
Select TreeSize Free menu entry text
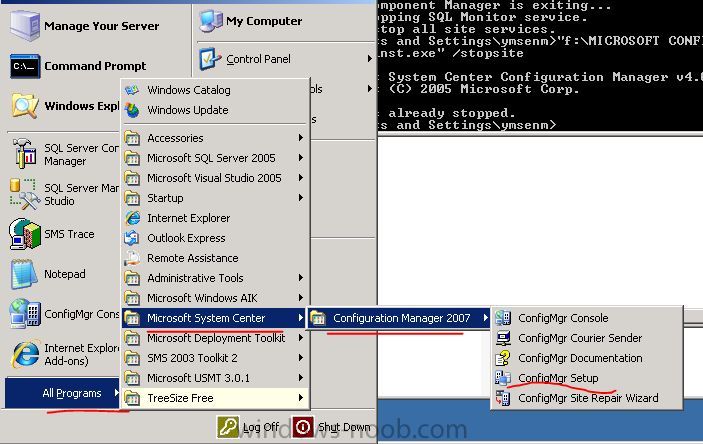click(180, 398)
